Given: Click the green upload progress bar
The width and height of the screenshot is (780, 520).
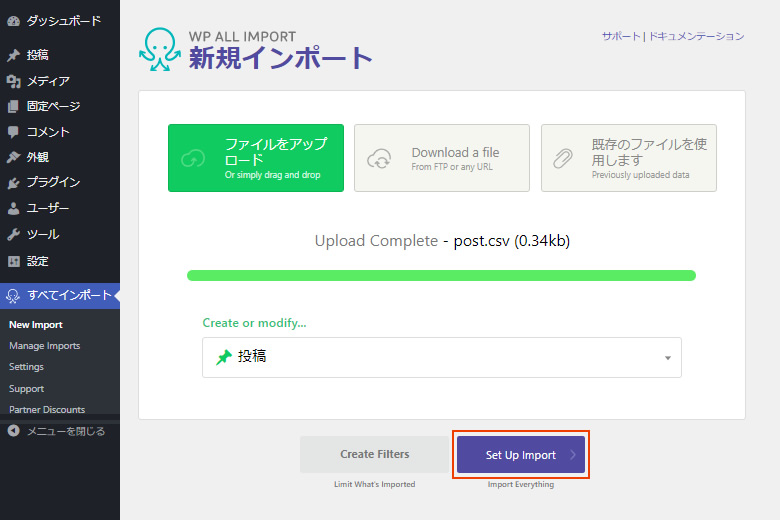Looking at the screenshot, I should pyautogui.click(x=441, y=275).
